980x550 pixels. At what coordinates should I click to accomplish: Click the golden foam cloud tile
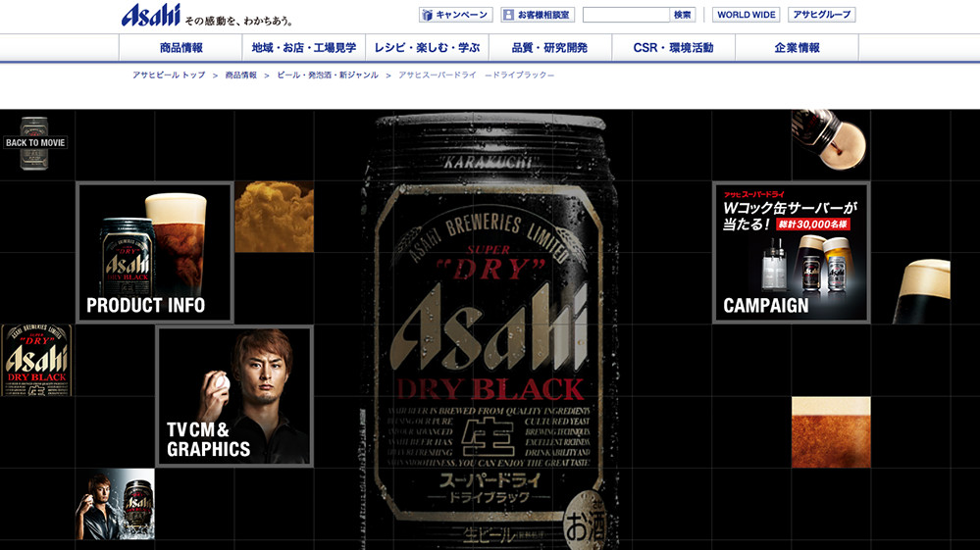(x=275, y=217)
